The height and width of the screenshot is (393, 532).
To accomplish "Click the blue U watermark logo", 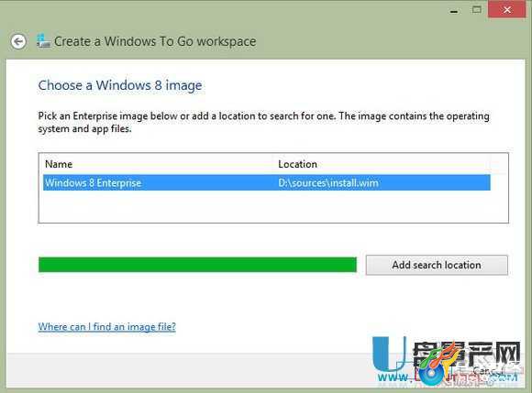I will (389, 355).
